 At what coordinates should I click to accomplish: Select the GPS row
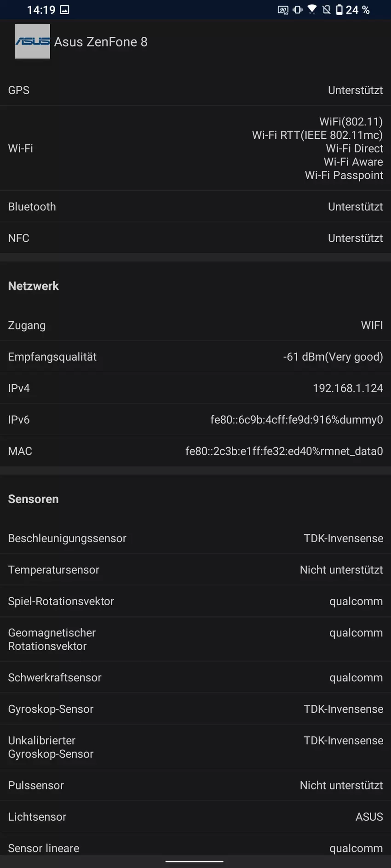[195, 90]
